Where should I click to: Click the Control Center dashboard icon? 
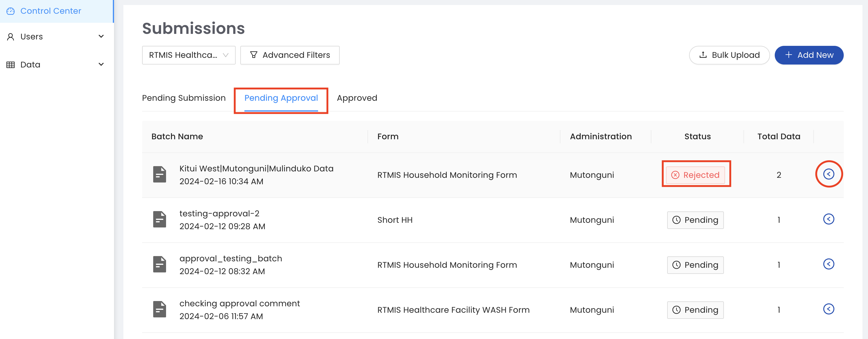tap(11, 11)
